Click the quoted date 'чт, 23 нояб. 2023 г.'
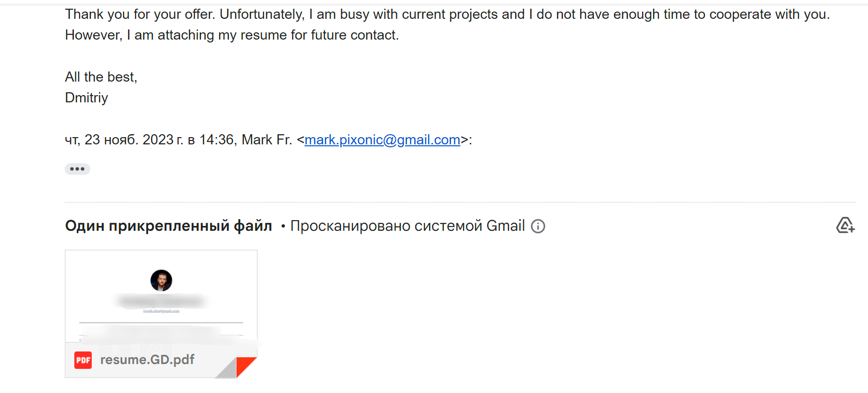Screen dimensions: 868x393 (x=124, y=140)
